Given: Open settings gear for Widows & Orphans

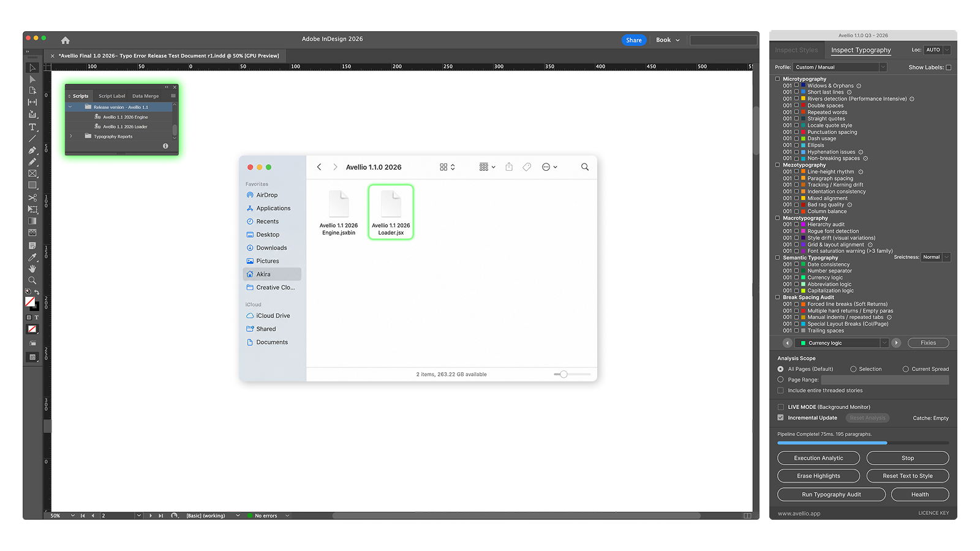Looking at the screenshot, I should [859, 86].
